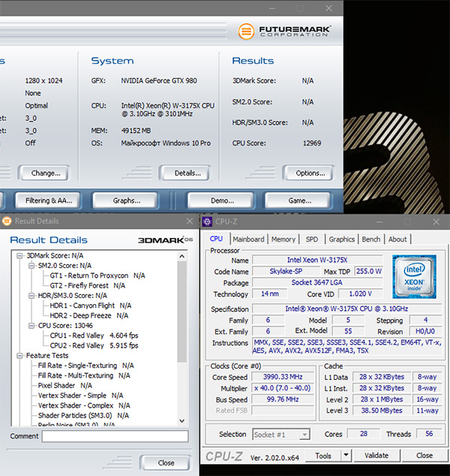Open the Socket #1 selection dropdown
This screenshot has width=450, height=476.
(304, 435)
